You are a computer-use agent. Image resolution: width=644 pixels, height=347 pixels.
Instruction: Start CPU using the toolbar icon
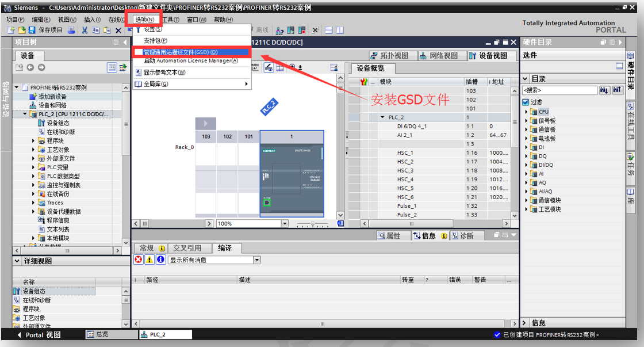pyautogui.click(x=291, y=30)
